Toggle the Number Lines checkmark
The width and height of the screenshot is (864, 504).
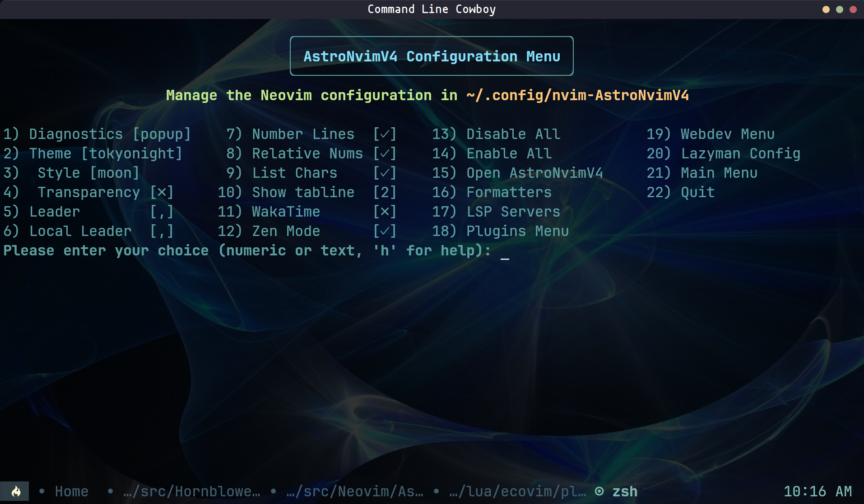coord(385,134)
